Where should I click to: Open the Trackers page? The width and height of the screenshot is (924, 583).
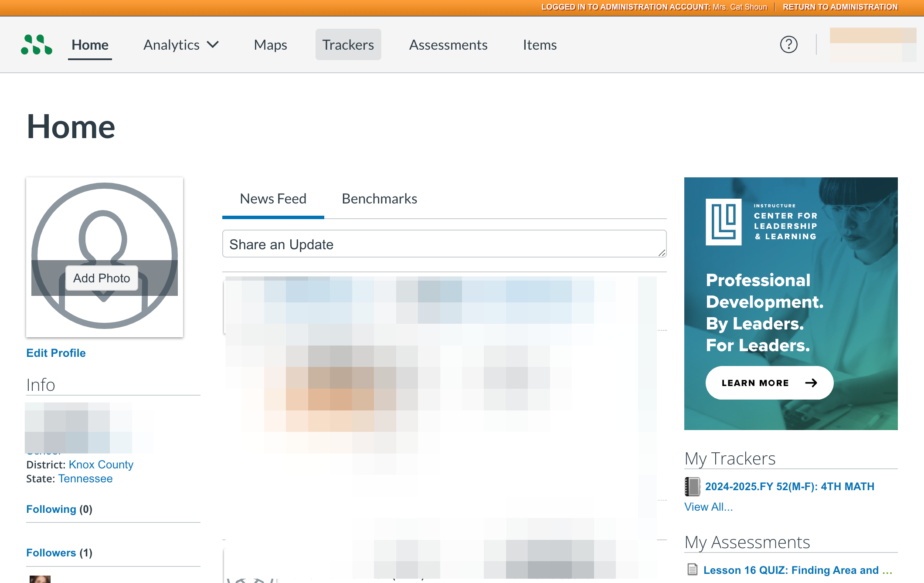pos(348,44)
